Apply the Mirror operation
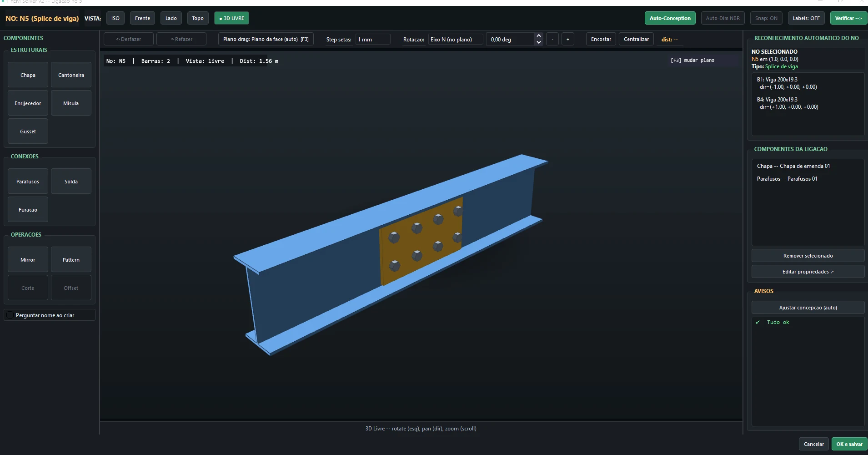This screenshot has width=868, height=455. click(x=28, y=260)
